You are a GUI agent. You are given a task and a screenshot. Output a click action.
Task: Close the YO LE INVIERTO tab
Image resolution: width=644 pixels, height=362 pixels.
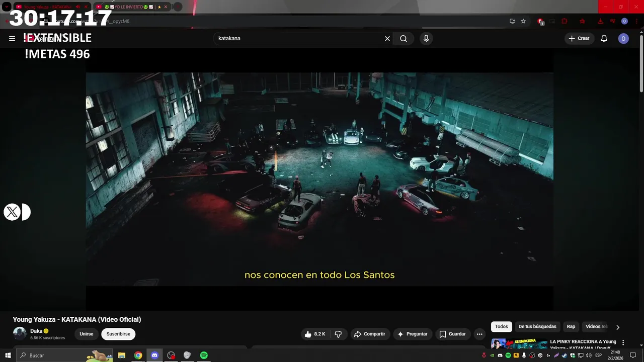166,7
